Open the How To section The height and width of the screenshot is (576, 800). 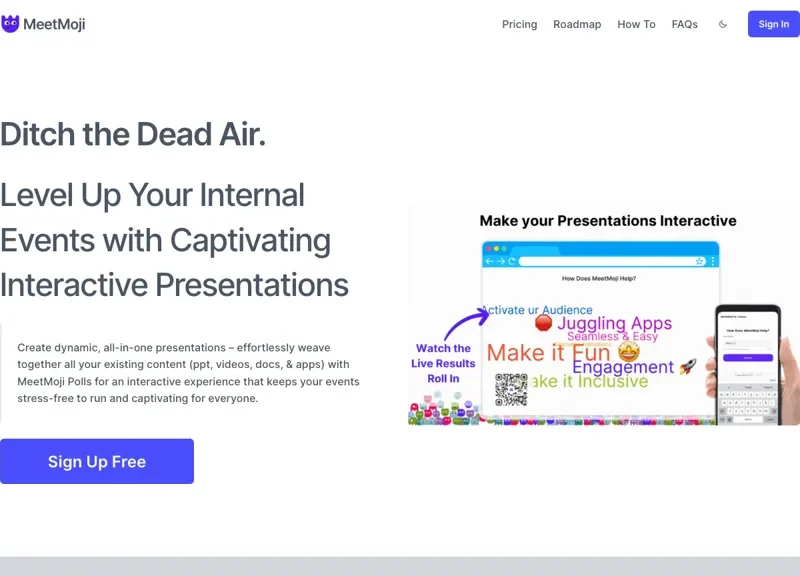point(636,24)
